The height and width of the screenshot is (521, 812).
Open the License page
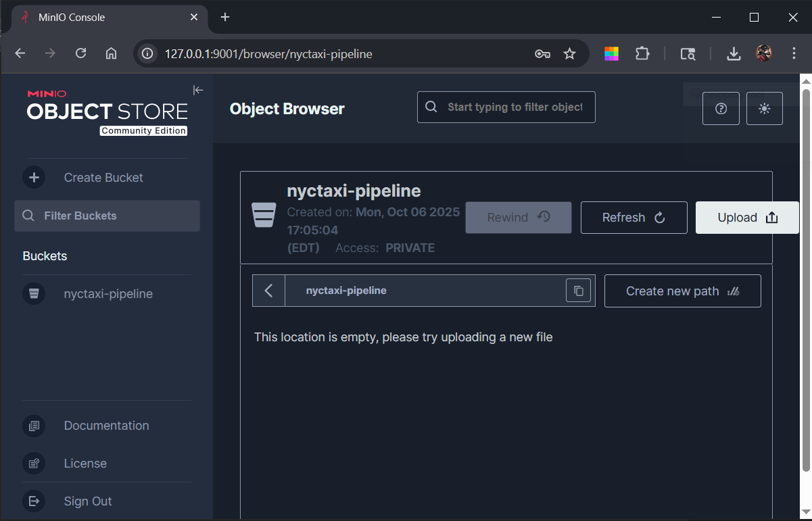point(85,464)
